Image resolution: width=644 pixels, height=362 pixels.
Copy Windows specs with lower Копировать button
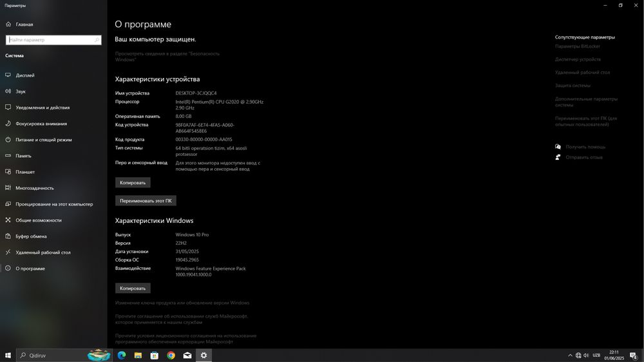click(133, 288)
